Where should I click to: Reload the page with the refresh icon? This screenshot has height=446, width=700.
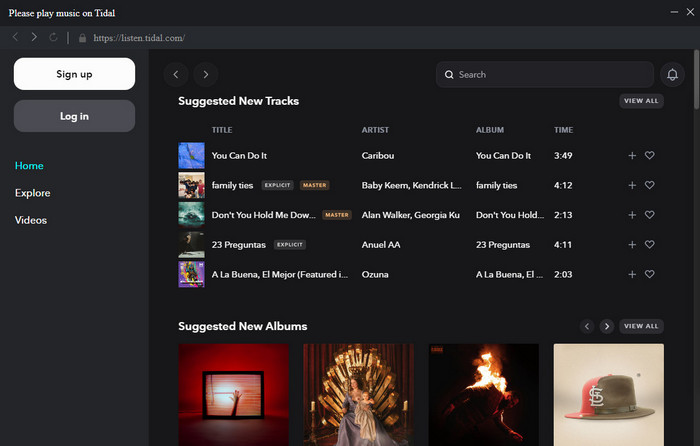[53, 37]
